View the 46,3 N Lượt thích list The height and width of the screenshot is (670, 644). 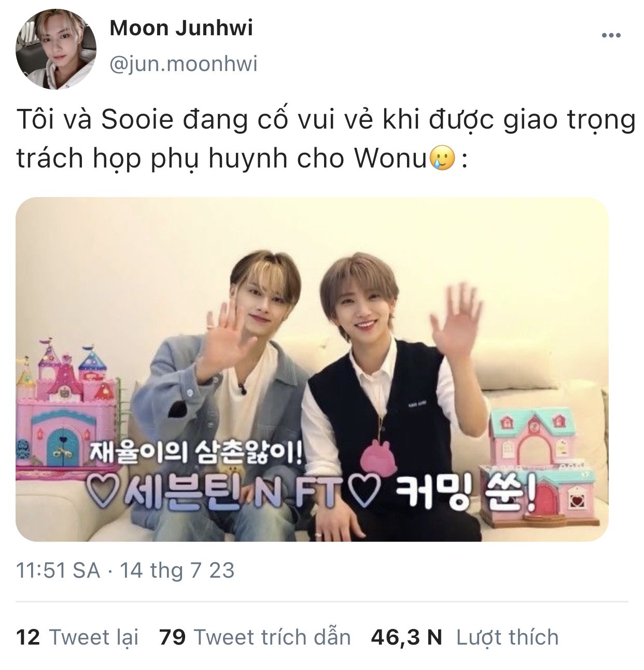tap(465, 637)
